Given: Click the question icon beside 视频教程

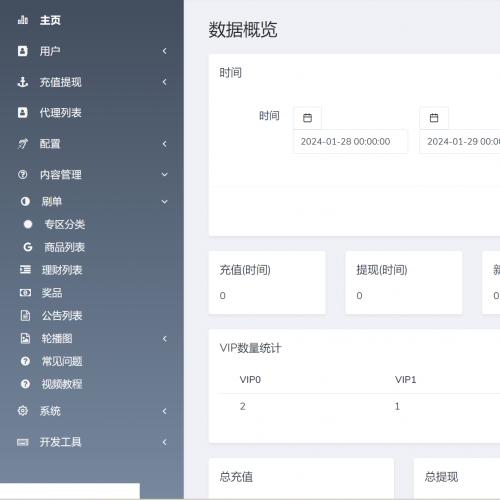Looking at the screenshot, I should (25, 384).
